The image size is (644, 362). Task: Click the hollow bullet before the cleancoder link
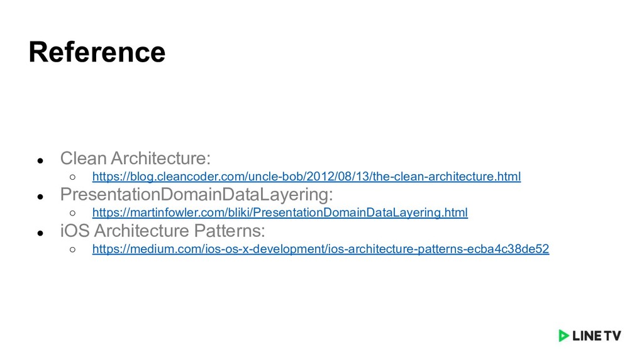(x=73, y=177)
